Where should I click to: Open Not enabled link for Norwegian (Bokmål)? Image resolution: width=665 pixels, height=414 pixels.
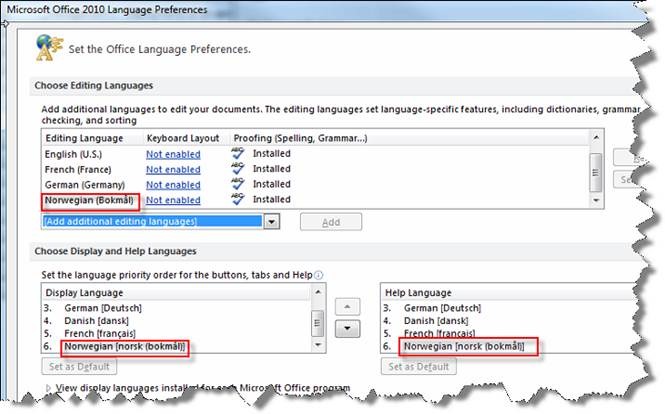[x=173, y=200]
